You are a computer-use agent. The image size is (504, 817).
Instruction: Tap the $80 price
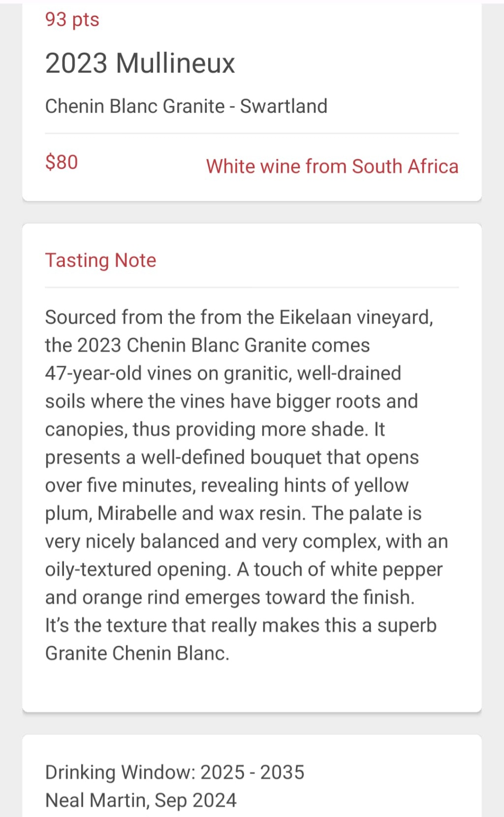pyautogui.click(x=62, y=162)
